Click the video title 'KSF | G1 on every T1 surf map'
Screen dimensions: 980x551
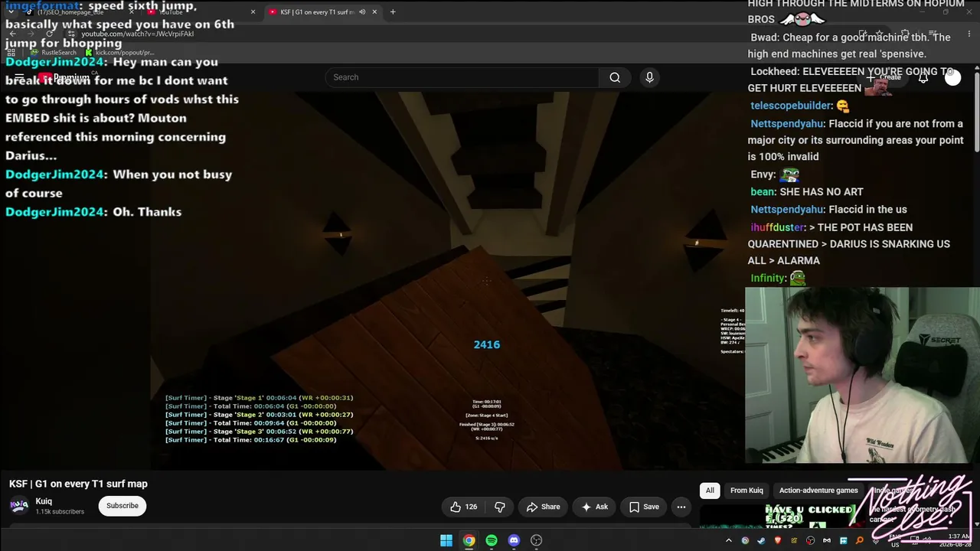[x=78, y=484]
